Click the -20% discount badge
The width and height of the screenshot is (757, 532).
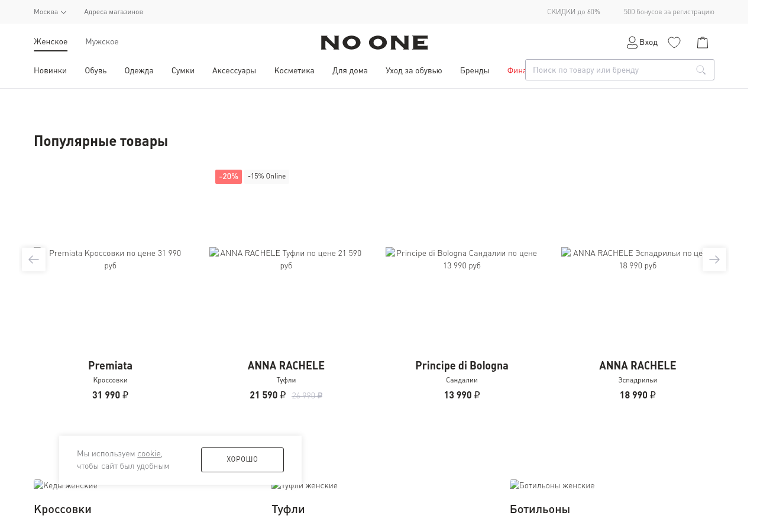228,177
